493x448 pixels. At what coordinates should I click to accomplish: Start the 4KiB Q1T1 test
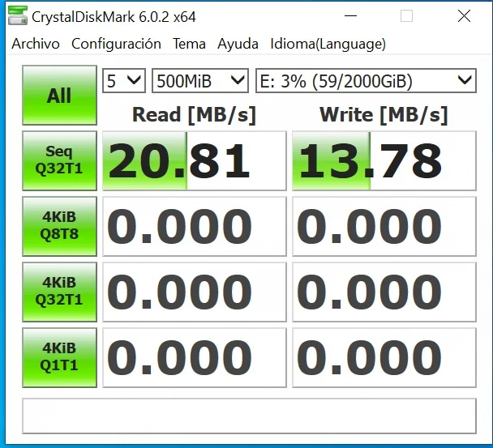[x=59, y=357]
